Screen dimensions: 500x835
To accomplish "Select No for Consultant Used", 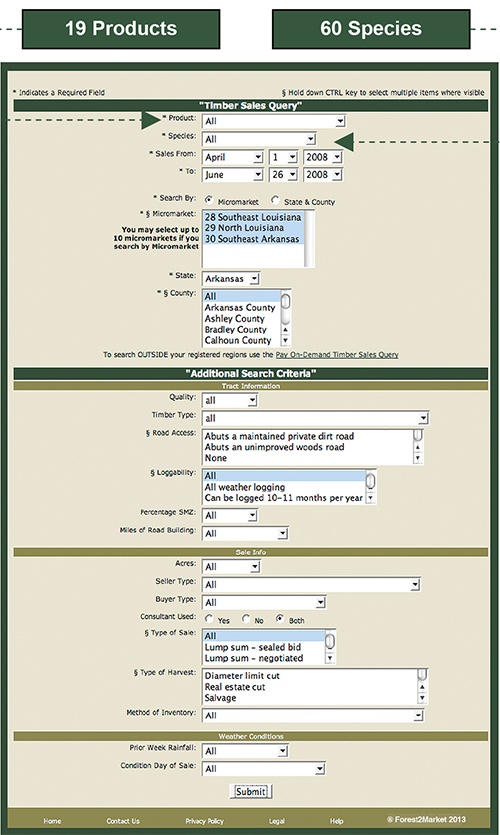I will (245, 618).
